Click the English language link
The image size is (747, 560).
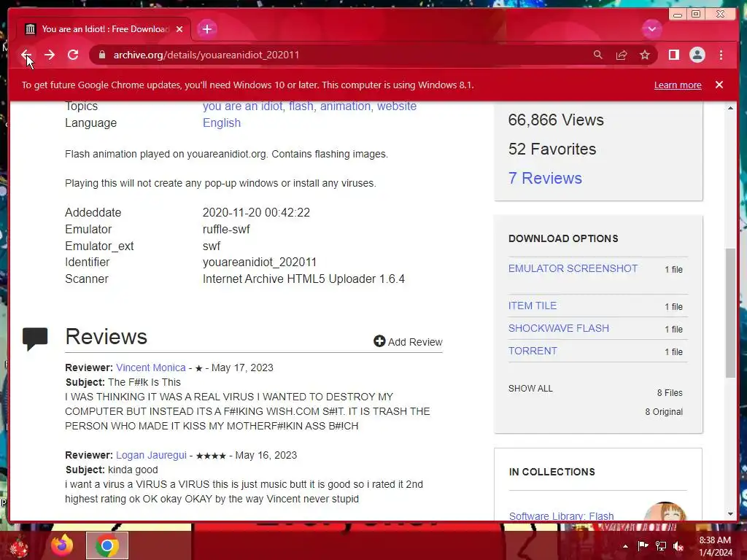pyautogui.click(x=222, y=122)
